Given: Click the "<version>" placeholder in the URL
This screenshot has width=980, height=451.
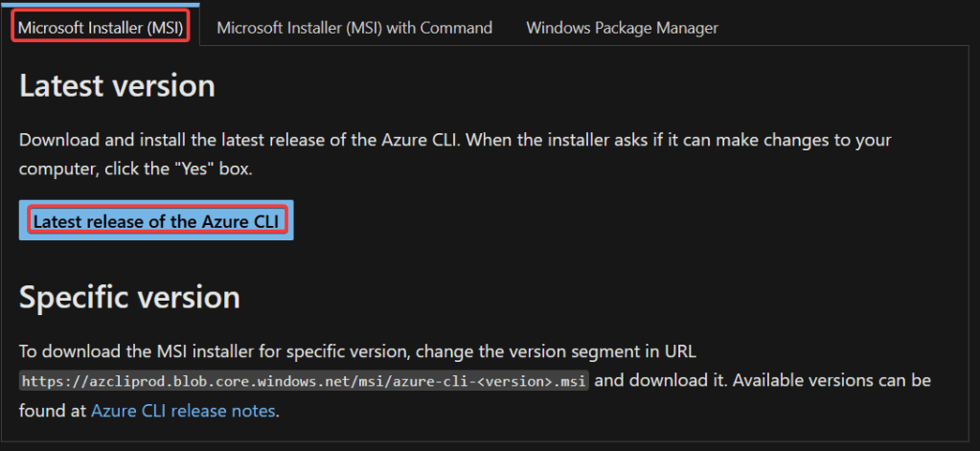Looking at the screenshot, I should 523,381.
